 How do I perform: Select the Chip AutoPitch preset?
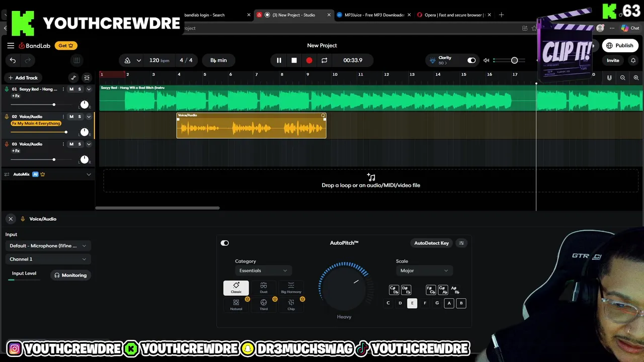291,305
